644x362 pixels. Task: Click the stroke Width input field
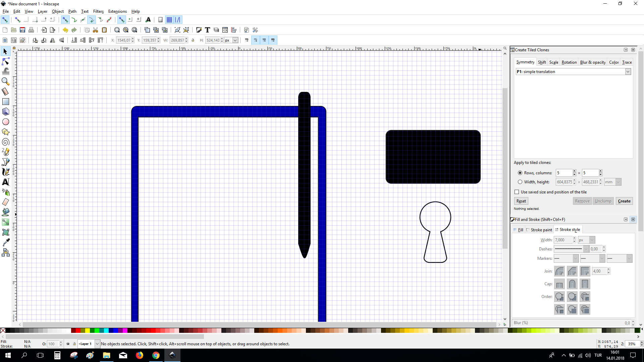(x=563, y=240)
